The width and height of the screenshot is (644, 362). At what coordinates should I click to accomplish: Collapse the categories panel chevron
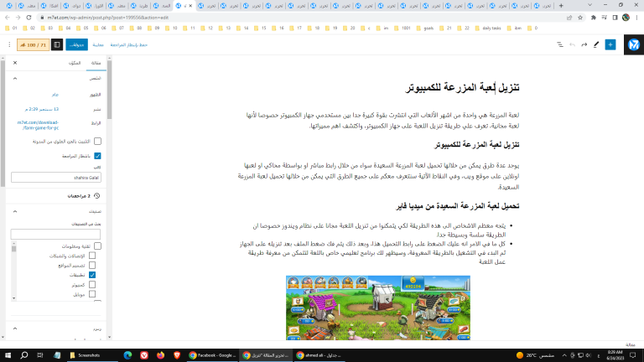(15, 211)
